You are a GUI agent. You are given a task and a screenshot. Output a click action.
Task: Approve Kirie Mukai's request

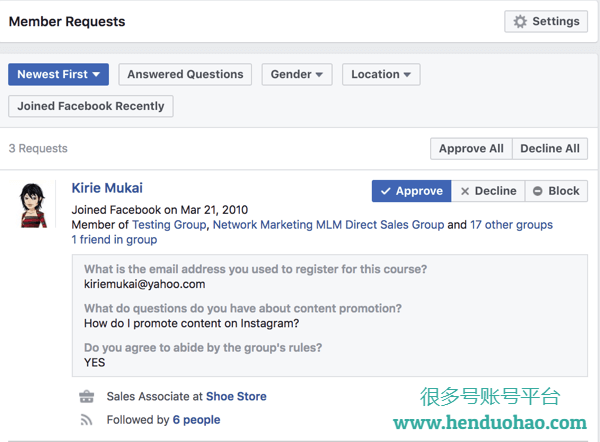[x=410, y=191]
